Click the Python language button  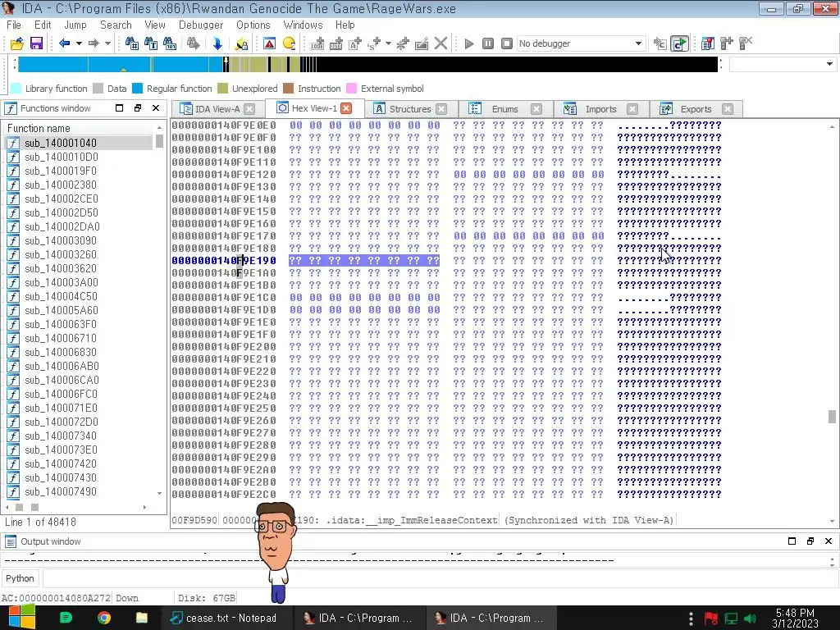20,578
